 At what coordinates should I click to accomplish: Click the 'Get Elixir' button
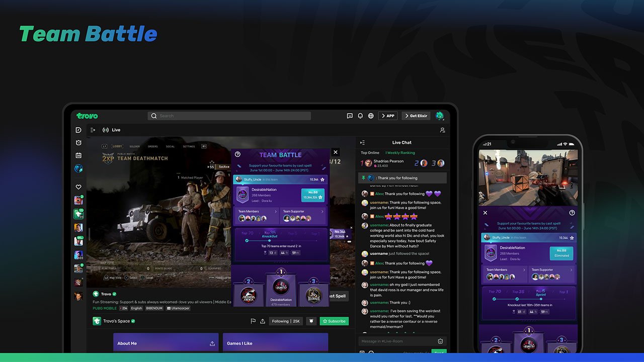coord(417,116)
